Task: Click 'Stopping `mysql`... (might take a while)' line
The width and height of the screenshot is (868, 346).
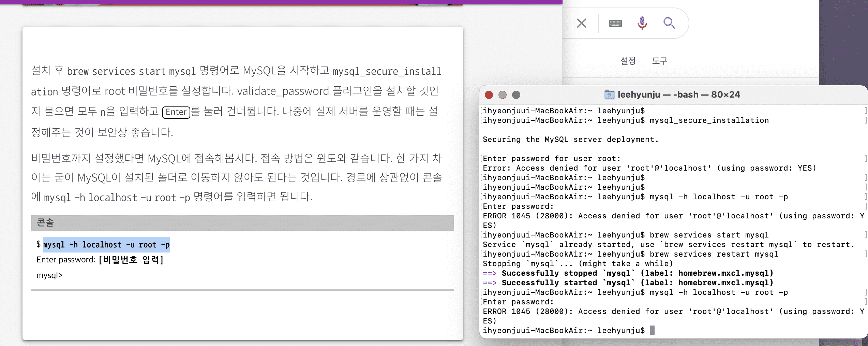Action: (578, 263)
